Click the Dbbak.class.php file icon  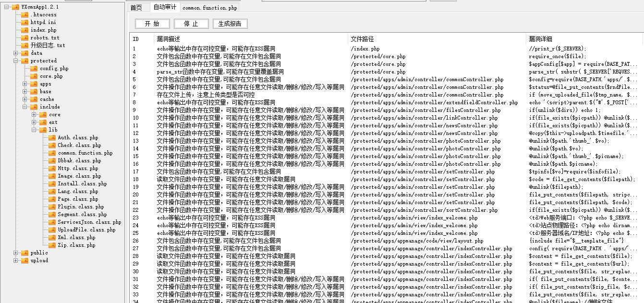pos(52,161)
